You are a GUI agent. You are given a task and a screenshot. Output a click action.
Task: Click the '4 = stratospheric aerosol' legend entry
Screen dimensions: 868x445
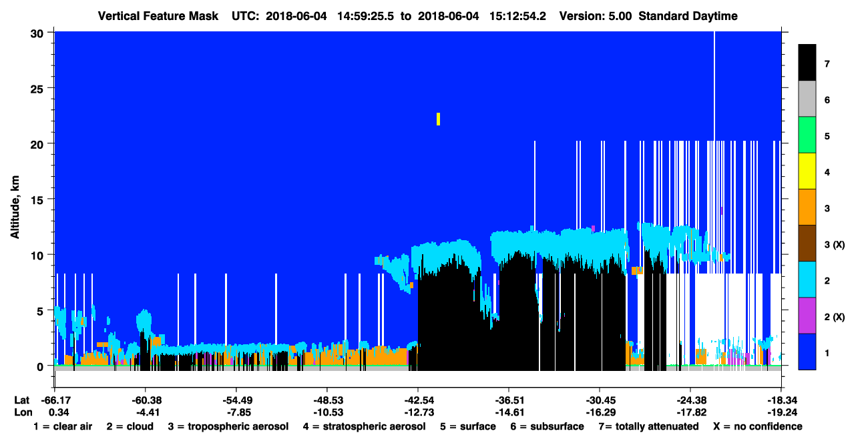pyautogui.click(x=364, y=426)
